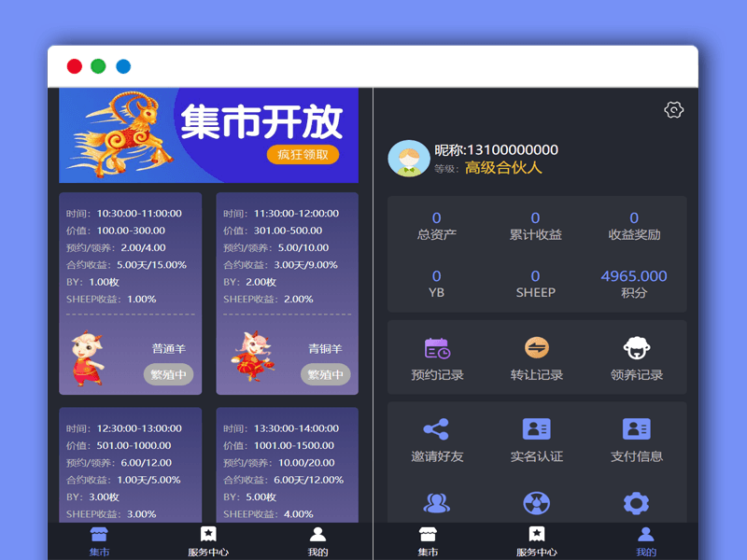Click the 4965.000 积分 value

pos(634,276)
